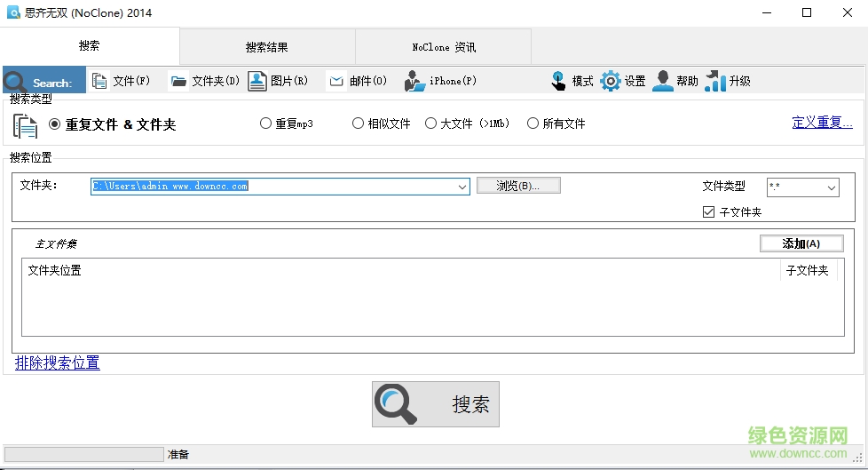Screen dimensions: 868x470
Task: Select the 重复mp3 radio button
Action: pos(265,123)
